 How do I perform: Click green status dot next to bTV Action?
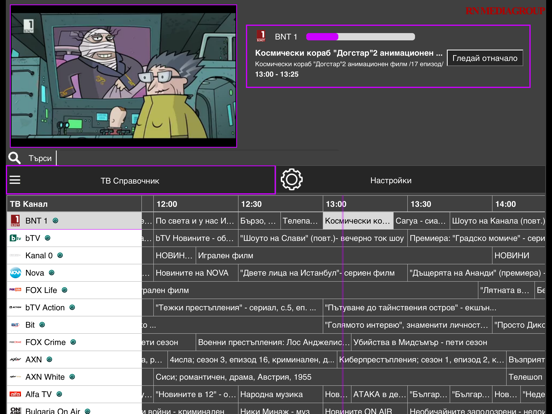[x=72, y=307]
